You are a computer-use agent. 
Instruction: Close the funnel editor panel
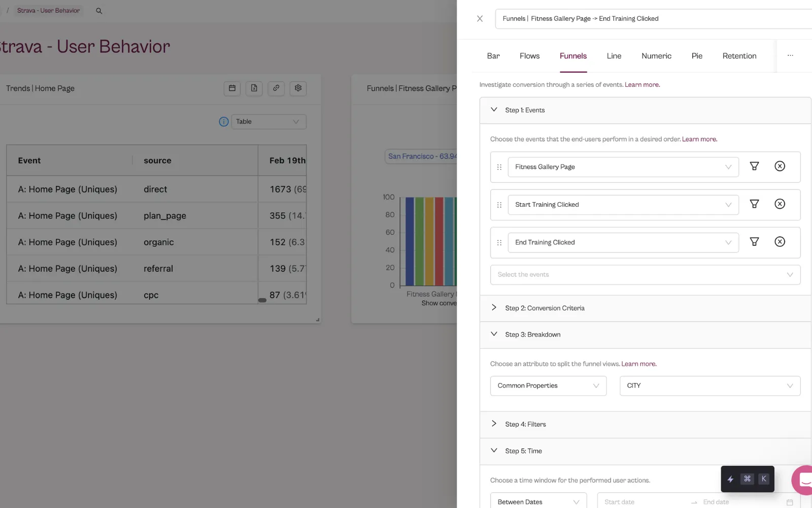(480, 18)
